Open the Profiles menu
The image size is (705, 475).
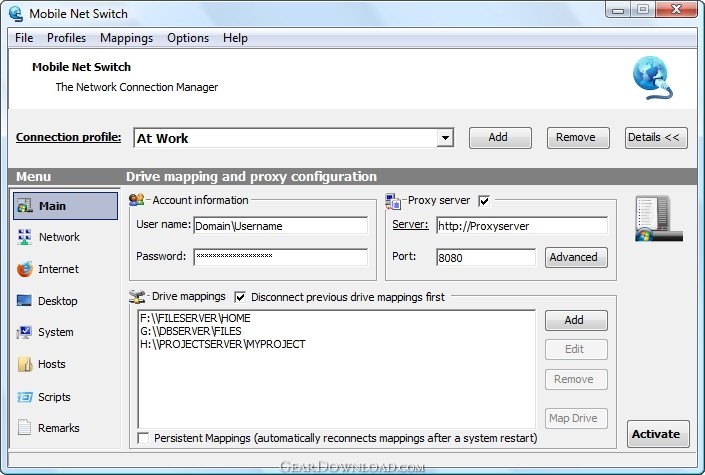(66, 38)
